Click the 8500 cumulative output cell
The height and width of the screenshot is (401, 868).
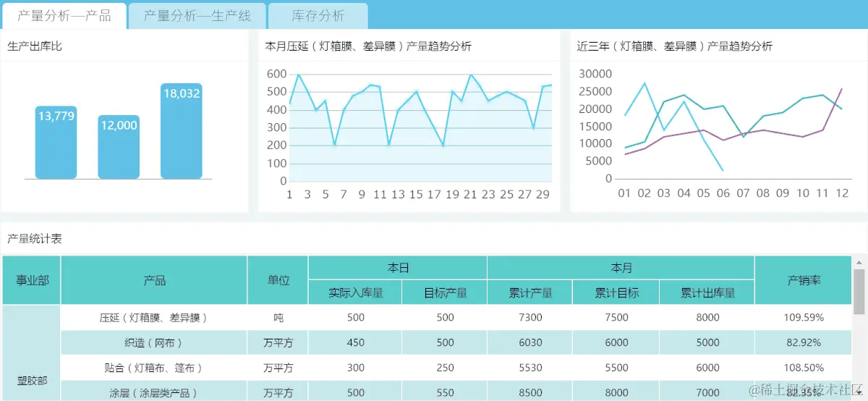pos(530,392)
